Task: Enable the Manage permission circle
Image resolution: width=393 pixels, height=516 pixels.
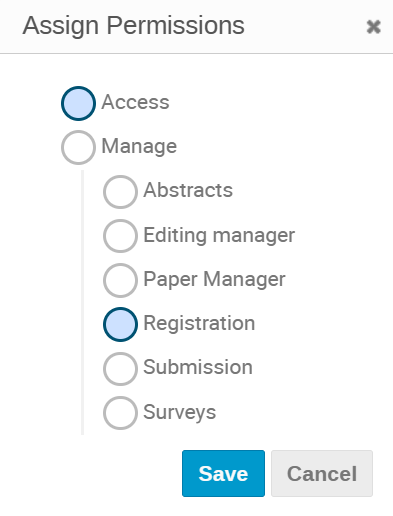Action: point(78,147)
